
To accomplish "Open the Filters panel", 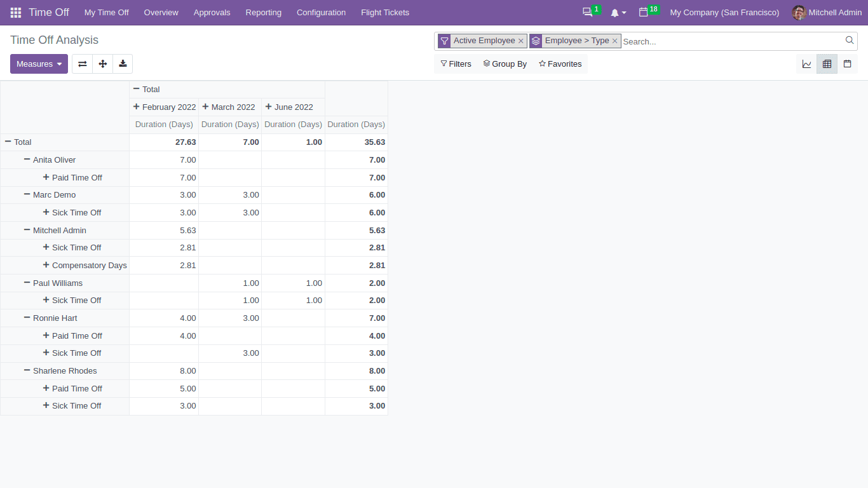I will [x=456, y=64].
